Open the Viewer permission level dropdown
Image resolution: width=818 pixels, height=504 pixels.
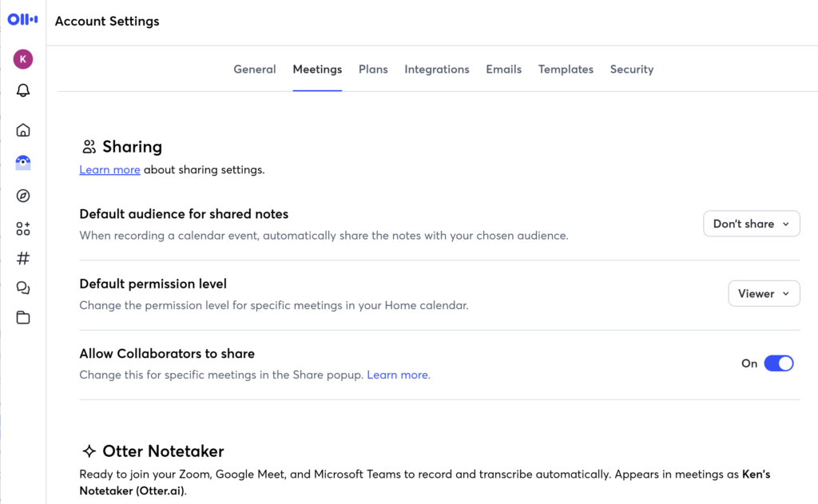point(764,294)
